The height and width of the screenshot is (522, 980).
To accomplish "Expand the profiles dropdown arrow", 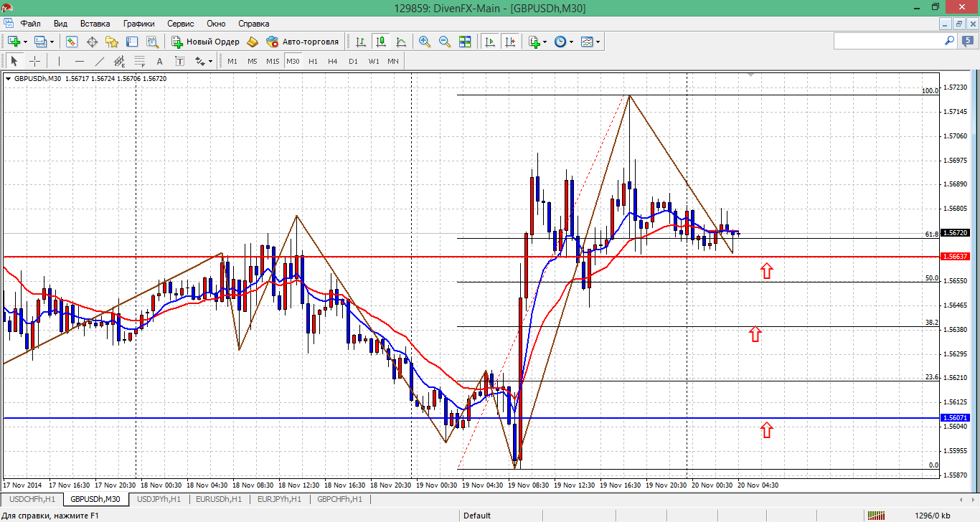I will [52, 42].
